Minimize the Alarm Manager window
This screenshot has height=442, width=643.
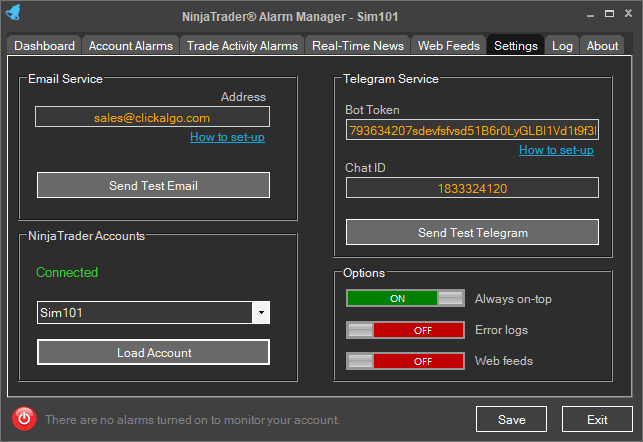point(590,14)
